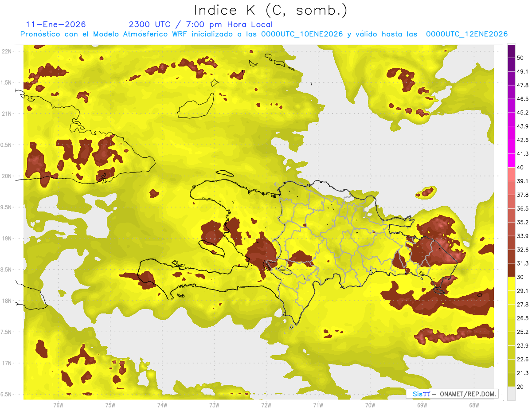Select the date label "11-Ene-2026"
This screenshot has width=532, height=411.
[x=56, y=24]
